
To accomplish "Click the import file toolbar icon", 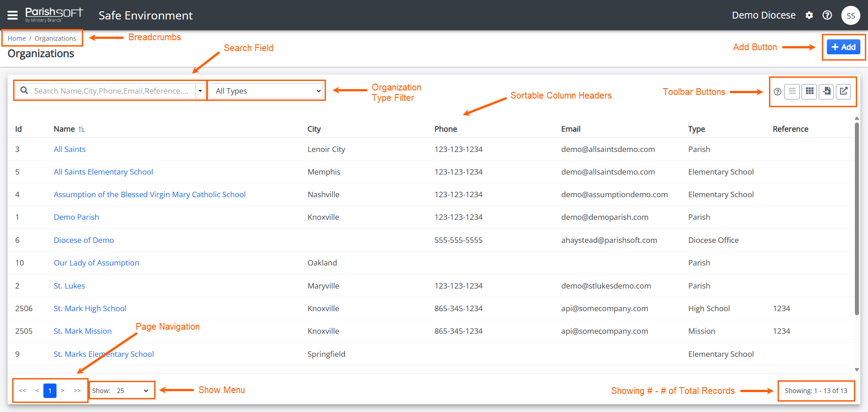I will click(826, 92).
